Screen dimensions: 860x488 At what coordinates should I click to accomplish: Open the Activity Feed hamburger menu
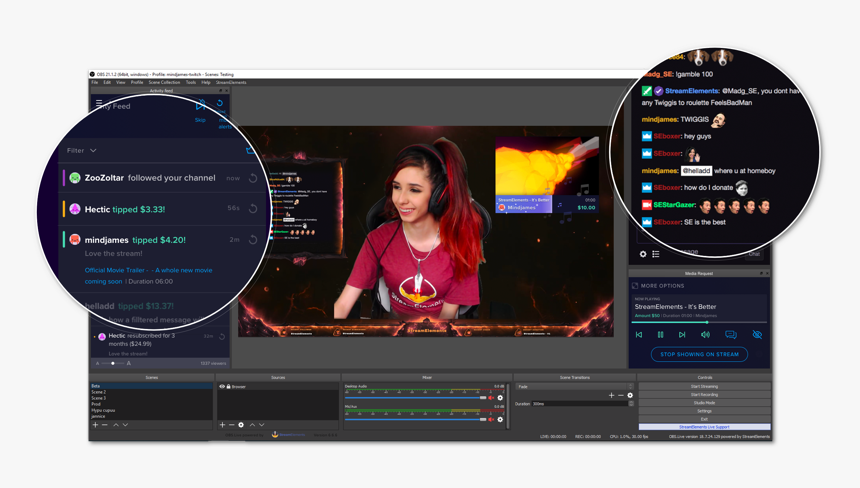tap(99, 103)
